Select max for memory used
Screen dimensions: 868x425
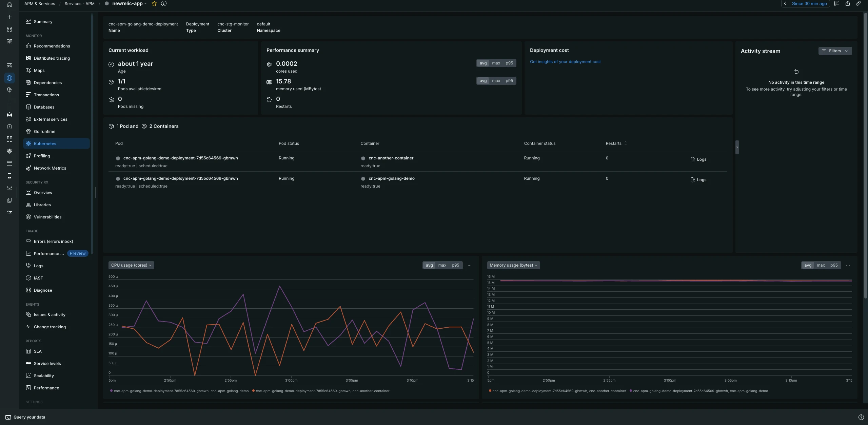coord(496,81)
